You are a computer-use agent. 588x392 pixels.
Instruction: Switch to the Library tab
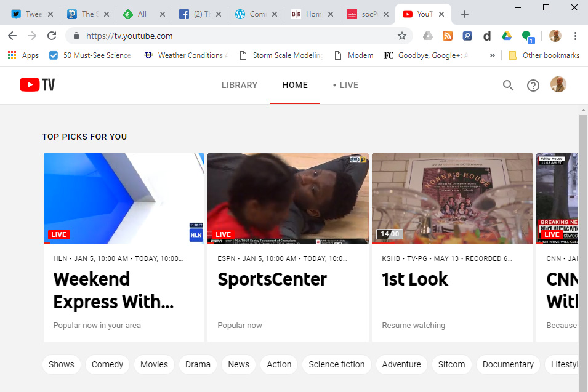pos(240,85)
